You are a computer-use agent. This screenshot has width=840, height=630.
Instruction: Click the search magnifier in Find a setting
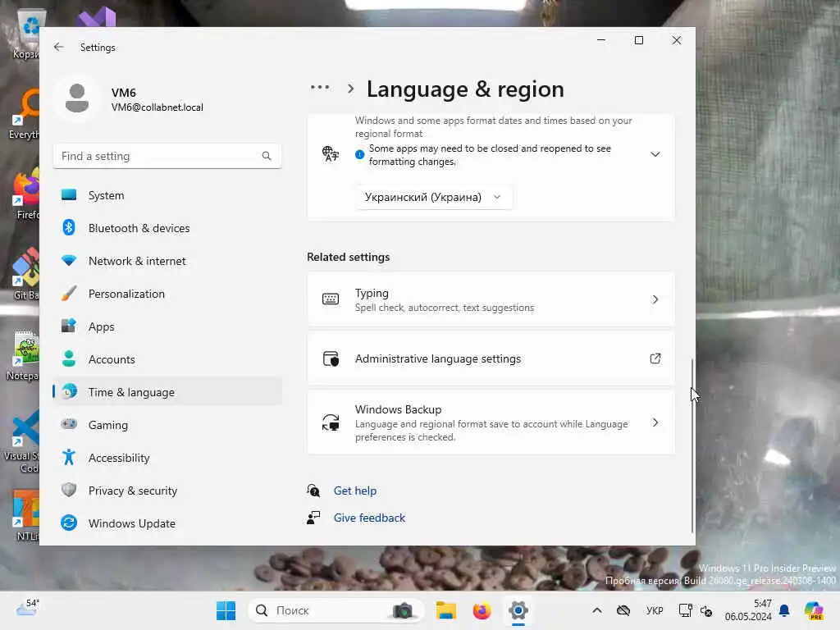267,156
